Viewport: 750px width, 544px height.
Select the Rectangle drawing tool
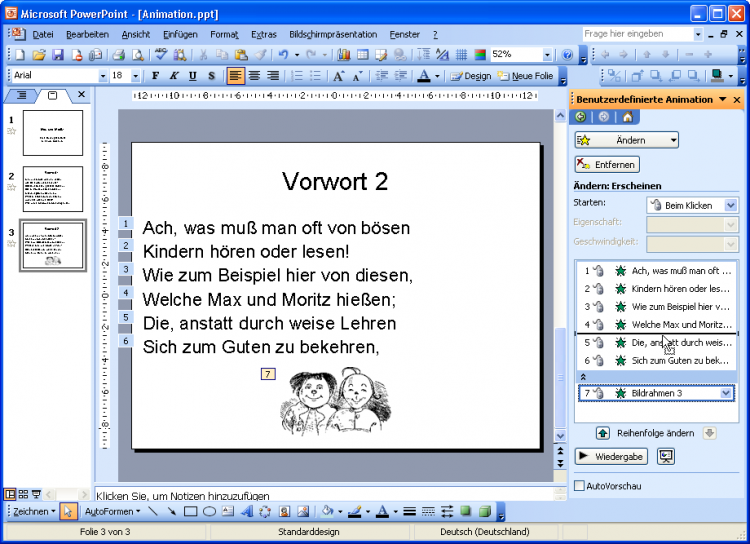click(190, 511)
